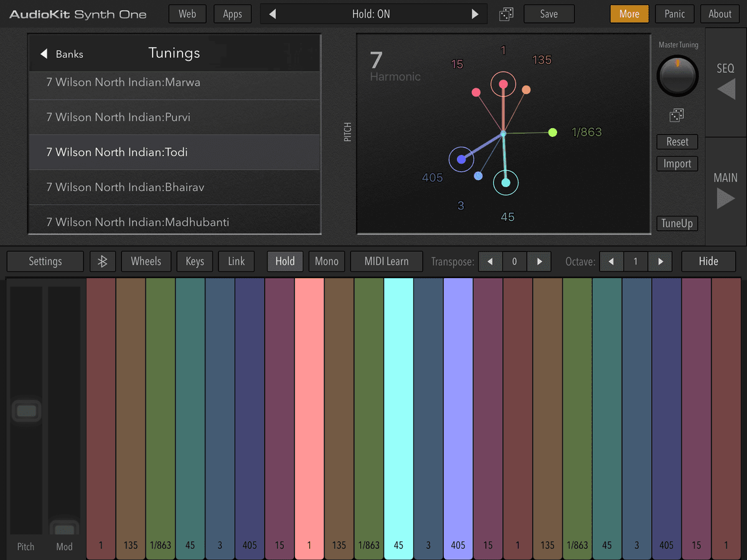Randomize preset with top dice icon
Image resolution: width=747 pixels, height=560 pixels.
coord(507,14)
